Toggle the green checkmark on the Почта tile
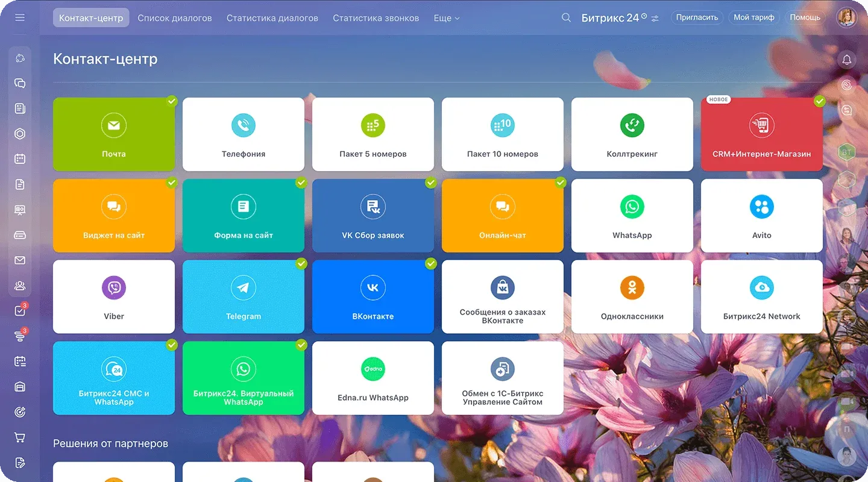This screenshot has height=482, width=868. [172, 101]
